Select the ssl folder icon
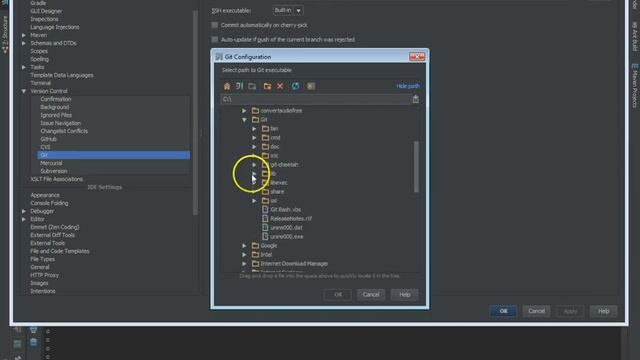640x360 pixels. coord(265,200)
